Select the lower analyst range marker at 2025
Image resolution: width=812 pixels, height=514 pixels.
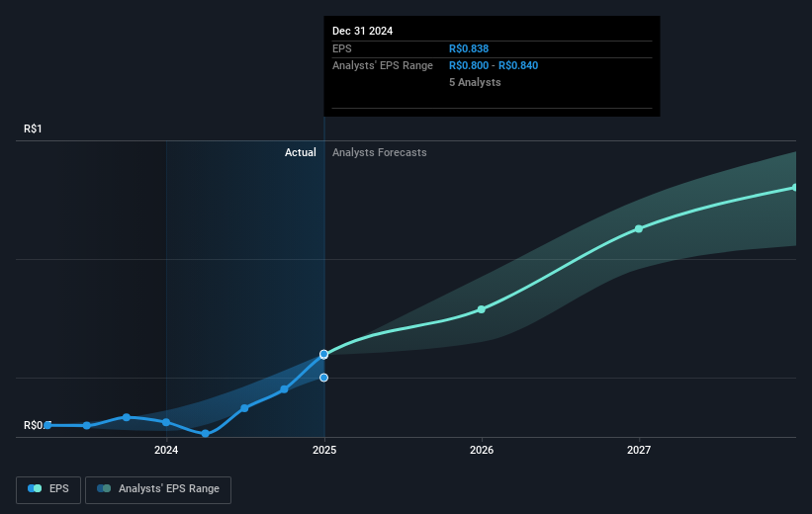tap(323, 378)
